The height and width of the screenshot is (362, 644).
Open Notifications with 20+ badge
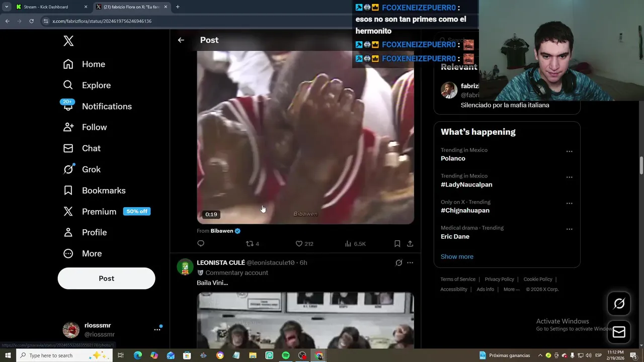97,106
